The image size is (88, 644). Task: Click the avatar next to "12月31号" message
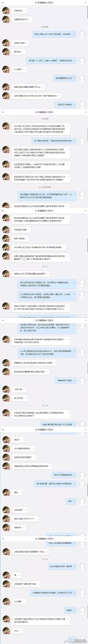tap(6, 389)
